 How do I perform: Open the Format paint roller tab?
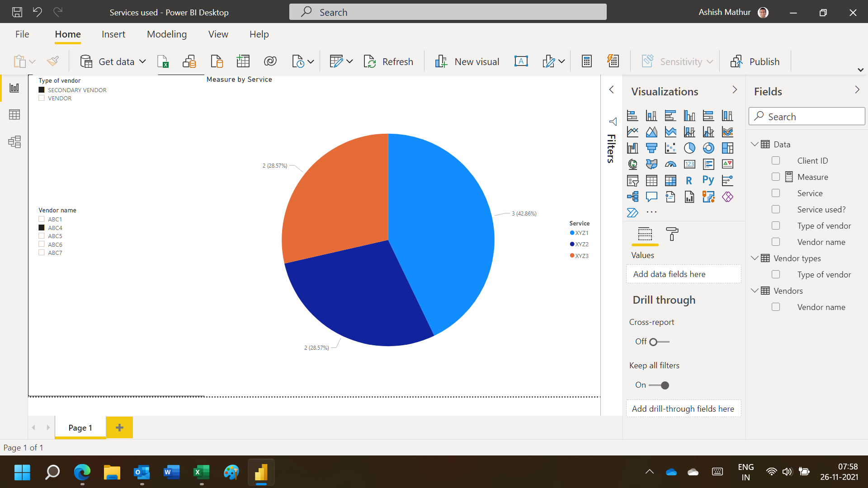point(672,234)
